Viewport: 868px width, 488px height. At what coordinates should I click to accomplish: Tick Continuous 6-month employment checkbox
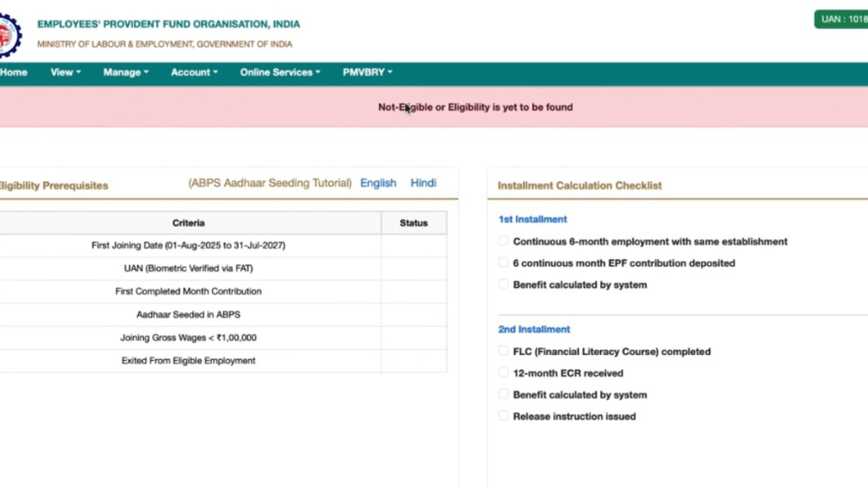click(504, 241)
